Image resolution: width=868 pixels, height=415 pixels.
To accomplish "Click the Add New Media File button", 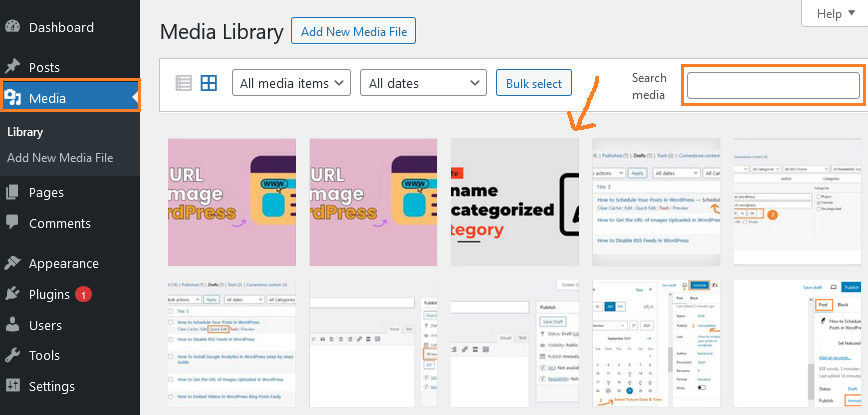I will coord(353,32).
